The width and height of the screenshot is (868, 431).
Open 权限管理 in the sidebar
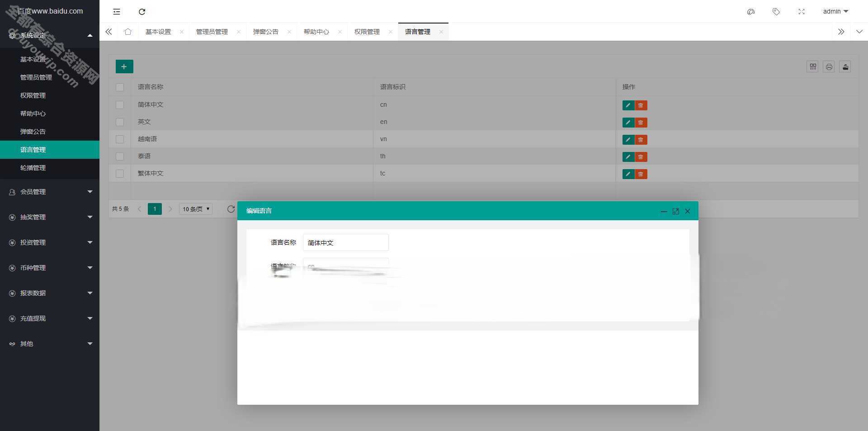[50, 95]
